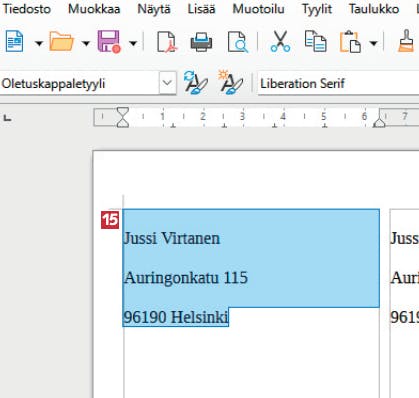Open the Tiedosto menu
419x398 pixels.
[27, 9]
